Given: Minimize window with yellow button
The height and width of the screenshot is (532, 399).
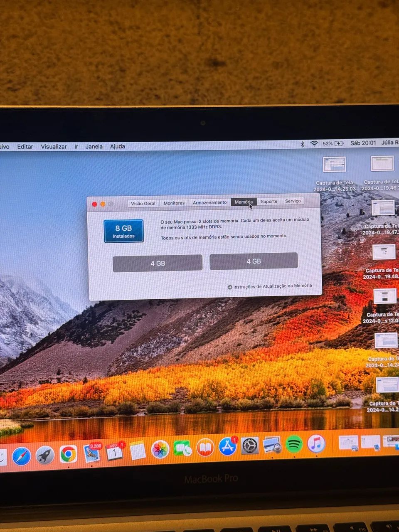Looking at the screenshot, I should (103, 204).
